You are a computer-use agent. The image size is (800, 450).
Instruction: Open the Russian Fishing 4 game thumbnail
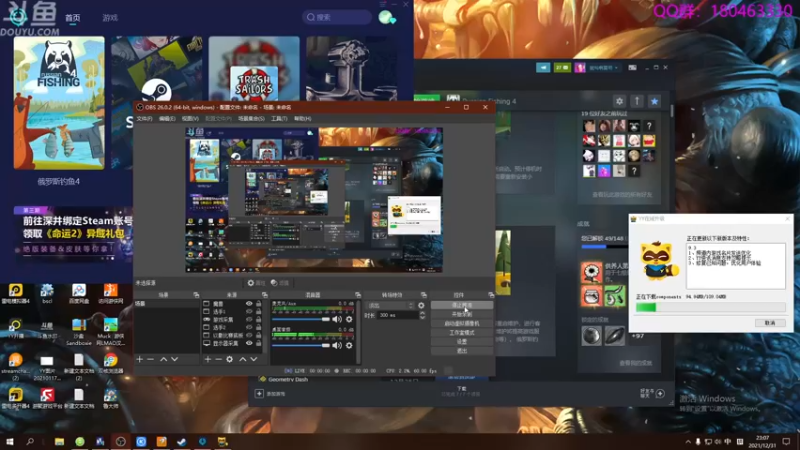coord(59,103)
